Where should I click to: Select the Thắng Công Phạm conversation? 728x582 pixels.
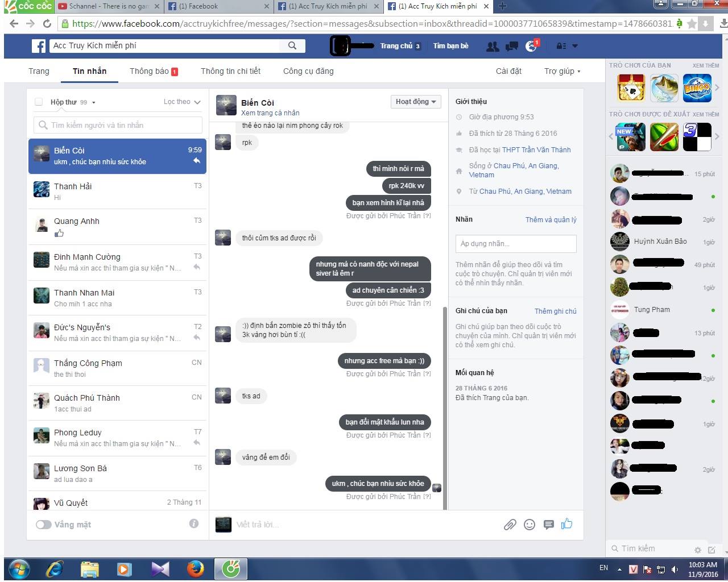[117, 368]
